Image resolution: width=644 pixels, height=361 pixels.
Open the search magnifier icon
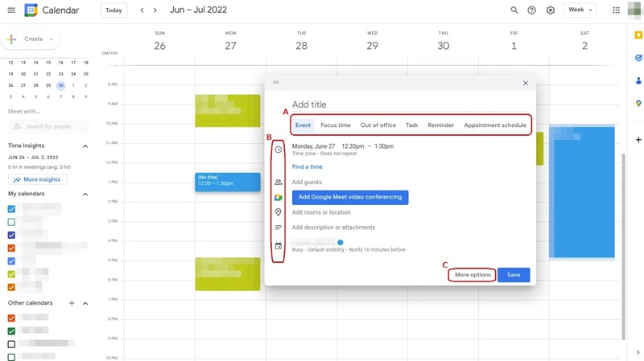(x=514, y=10)
